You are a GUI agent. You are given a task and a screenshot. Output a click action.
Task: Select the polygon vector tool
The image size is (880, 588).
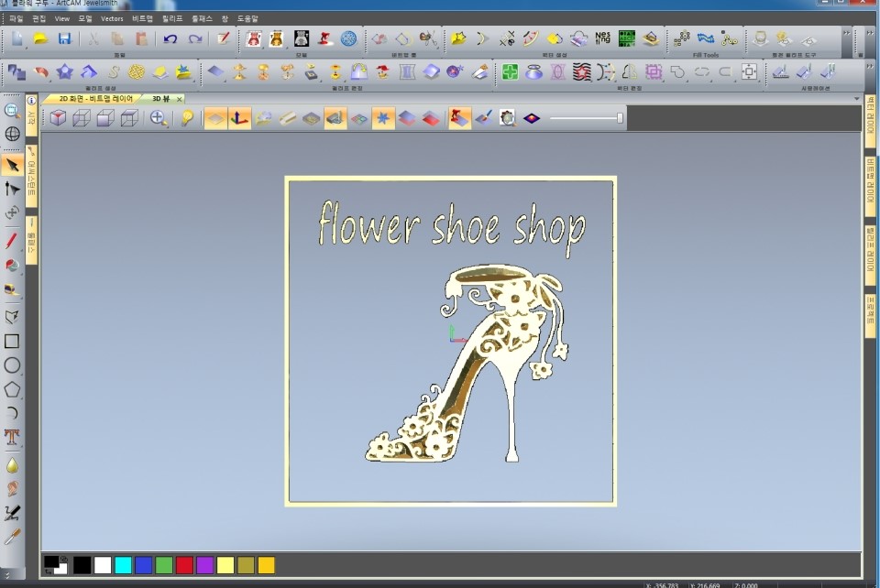click(12, 389)
